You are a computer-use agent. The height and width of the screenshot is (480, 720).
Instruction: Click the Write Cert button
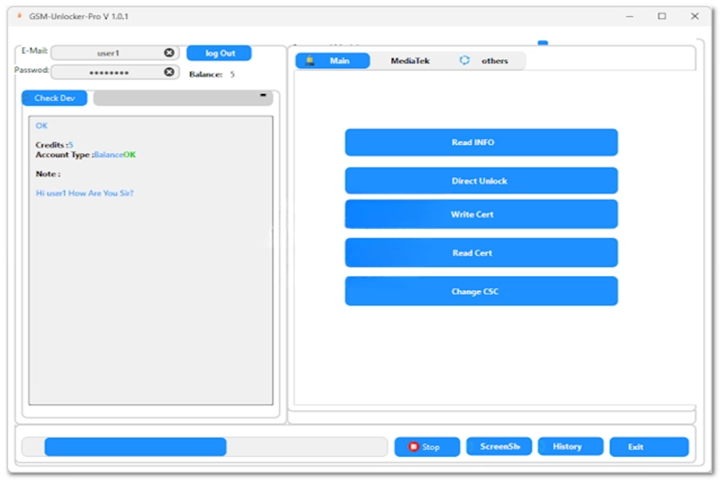(x=481, y=215)
